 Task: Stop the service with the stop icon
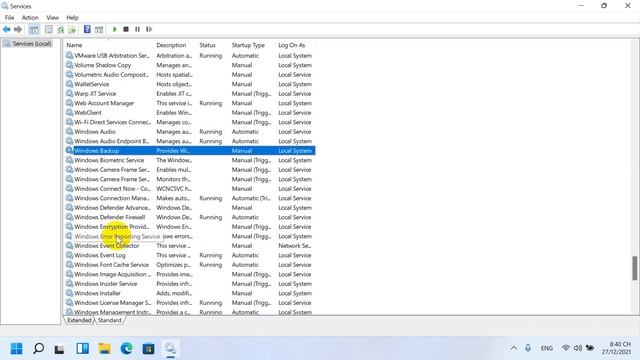point(126,29)
